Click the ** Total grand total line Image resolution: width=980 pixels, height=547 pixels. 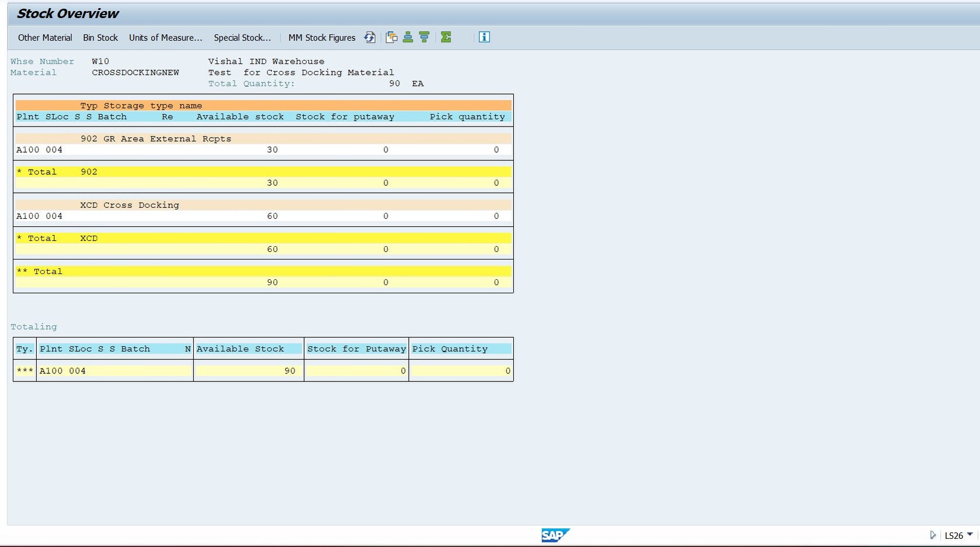pos(263,272)
